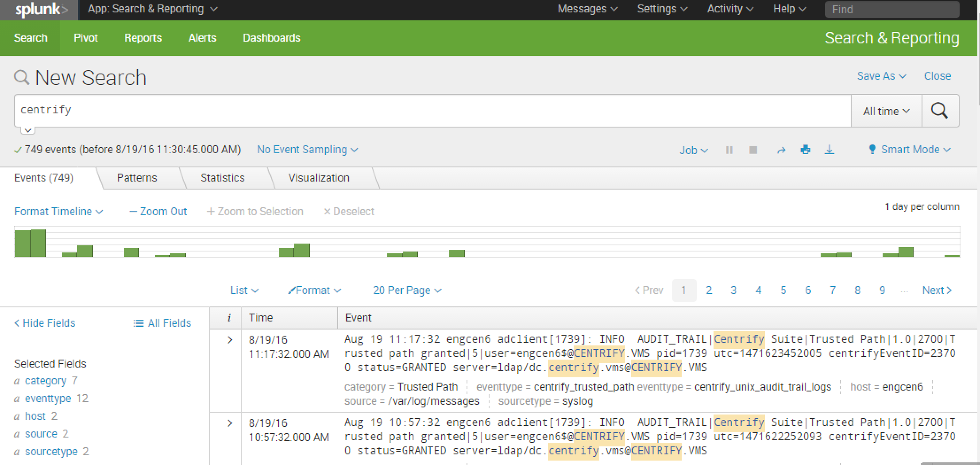
Task: Click category value Trusted Path
Action: coord(427,387)
